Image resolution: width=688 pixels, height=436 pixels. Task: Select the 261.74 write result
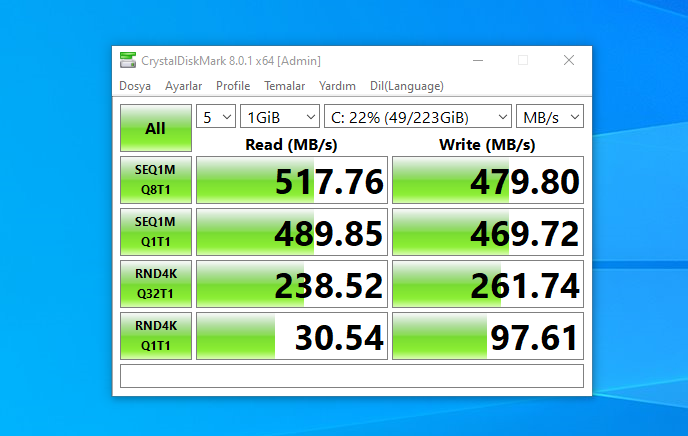point(488,284)
